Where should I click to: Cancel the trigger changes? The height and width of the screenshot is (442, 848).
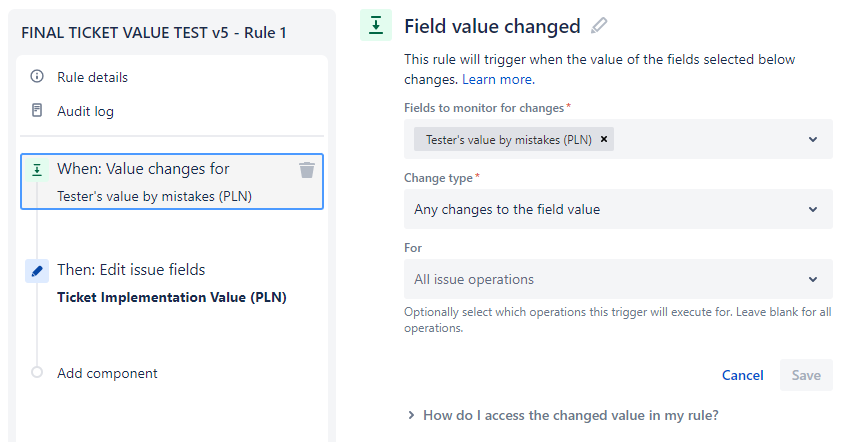743,375
